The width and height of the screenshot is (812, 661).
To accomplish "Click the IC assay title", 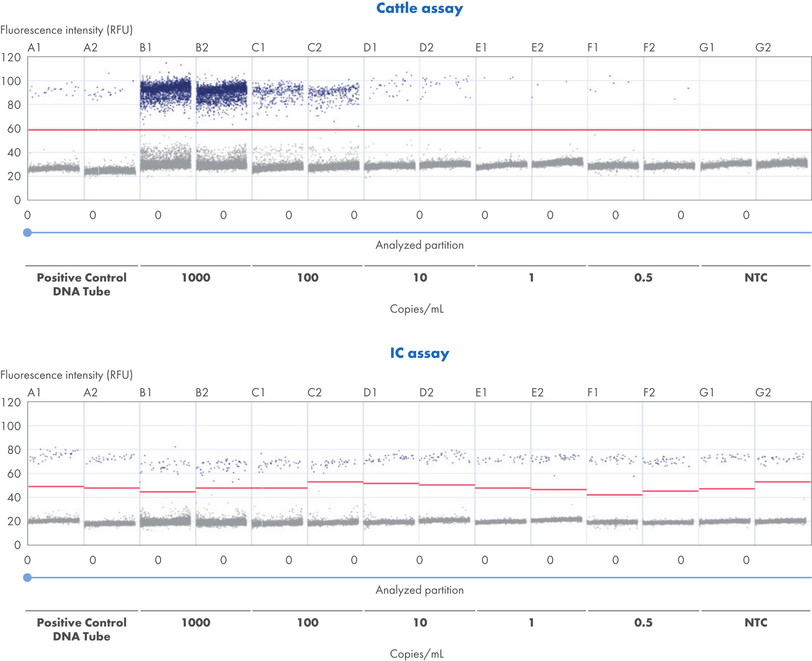I will 419,353.
